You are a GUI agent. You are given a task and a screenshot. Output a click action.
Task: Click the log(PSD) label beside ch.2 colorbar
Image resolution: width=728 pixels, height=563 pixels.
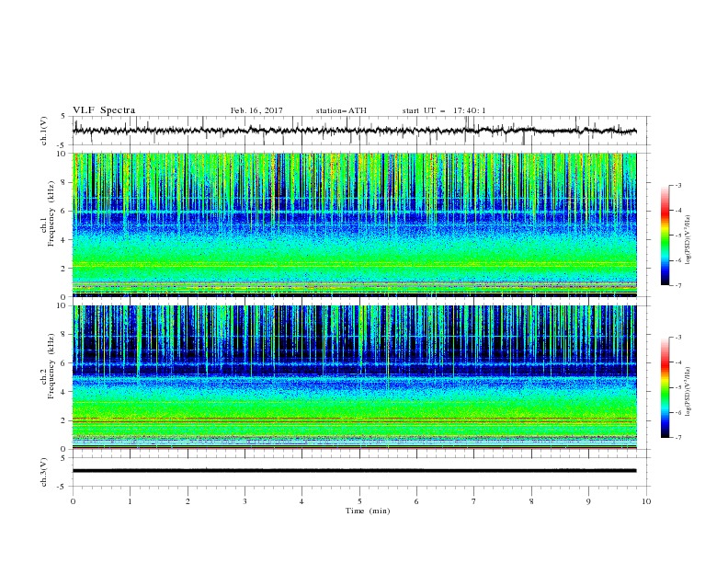pyautogui.click(x=688, y=391)
